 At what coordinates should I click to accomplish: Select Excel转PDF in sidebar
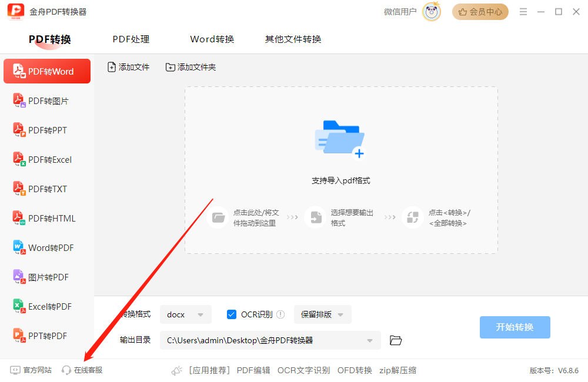pyautogui.click(x=47, y=307)
